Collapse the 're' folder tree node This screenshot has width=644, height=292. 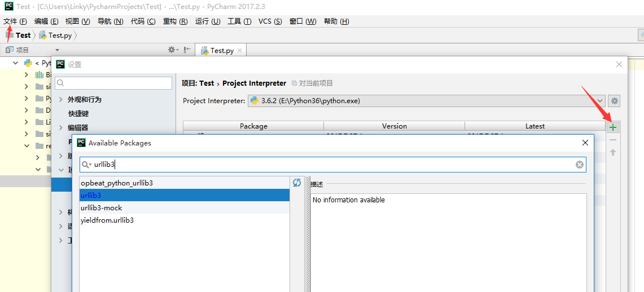tap(27, 145)
